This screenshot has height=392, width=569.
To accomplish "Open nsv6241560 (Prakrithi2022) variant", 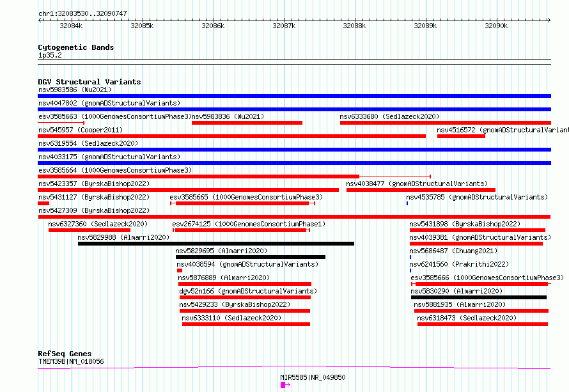I will coord(459,264).
